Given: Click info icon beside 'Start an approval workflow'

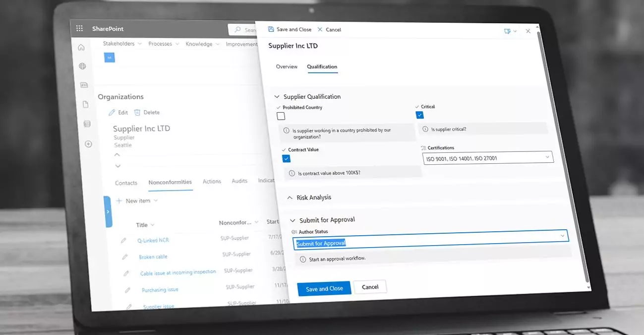Looking at the screenshot, I should point(303,259).
